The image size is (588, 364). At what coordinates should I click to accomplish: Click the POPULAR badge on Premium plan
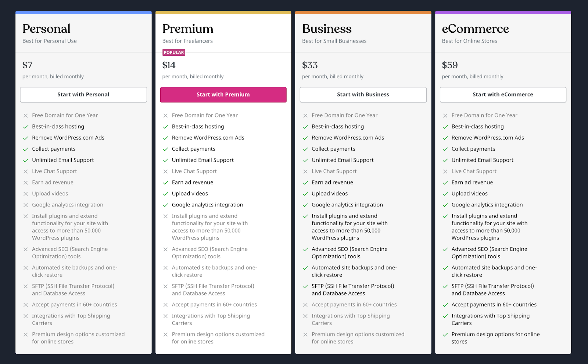point(174,53)
